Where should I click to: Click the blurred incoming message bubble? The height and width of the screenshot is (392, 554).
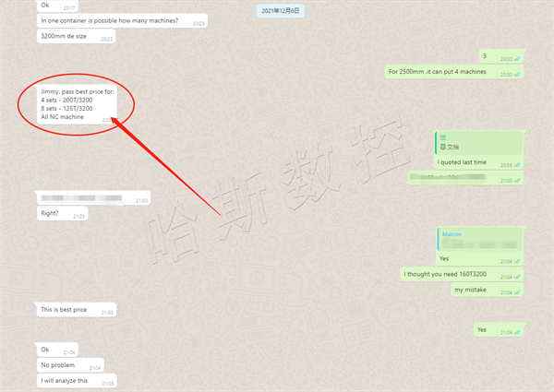coord(93,198)
